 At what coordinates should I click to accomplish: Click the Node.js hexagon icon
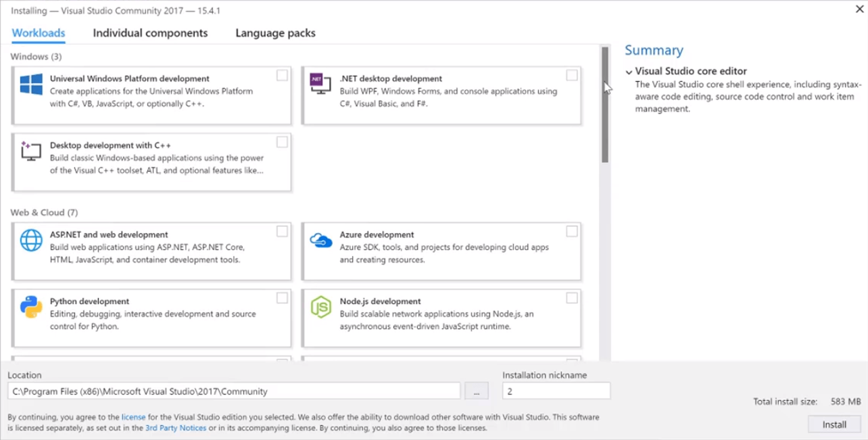coord(320,307)
